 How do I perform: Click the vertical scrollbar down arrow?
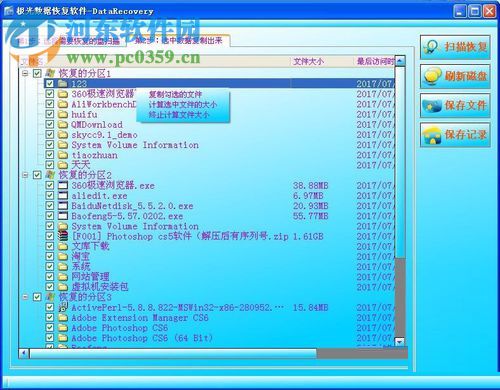(x=400, y=341)
